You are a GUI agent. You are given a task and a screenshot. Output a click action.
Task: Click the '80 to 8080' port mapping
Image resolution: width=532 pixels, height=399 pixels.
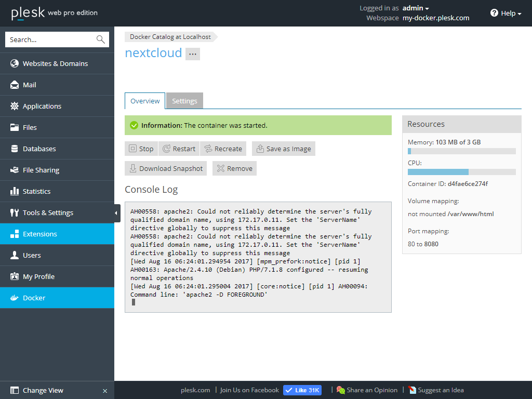[x=423, y=244]
